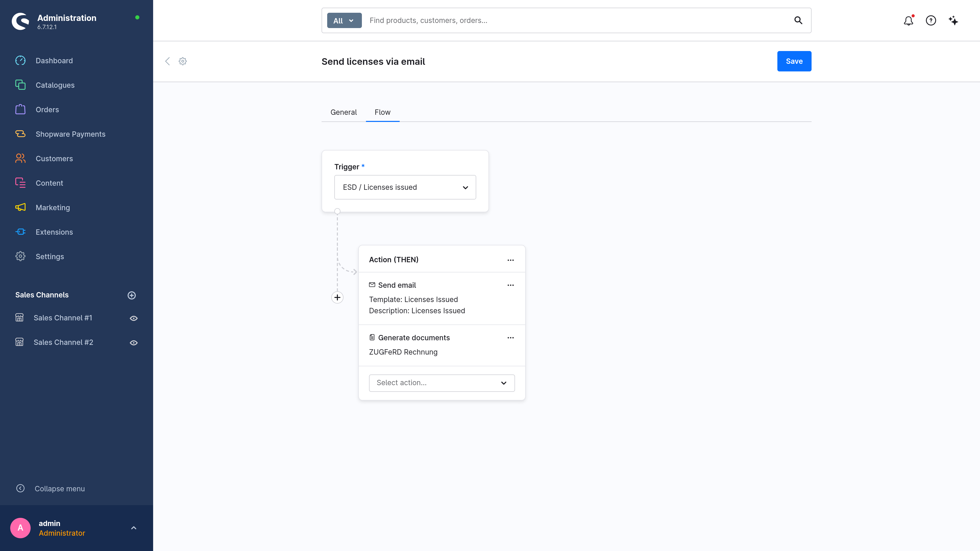
Task: Click the search magnifier icon
Action: coord(798,20)
